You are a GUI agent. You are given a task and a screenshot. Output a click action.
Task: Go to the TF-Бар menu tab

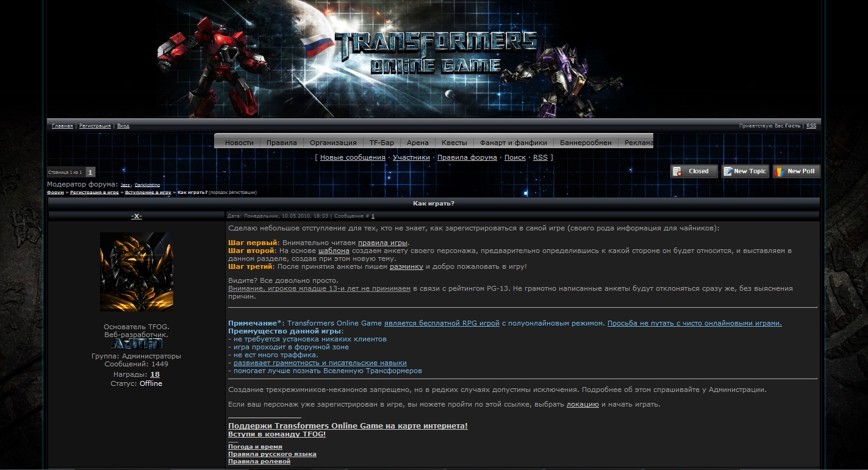382,143
